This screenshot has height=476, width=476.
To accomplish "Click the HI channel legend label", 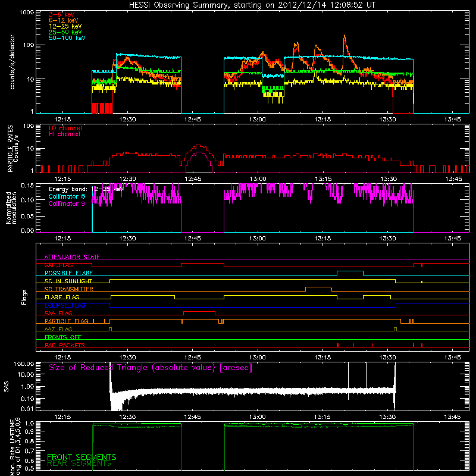I will pos(64,134).
